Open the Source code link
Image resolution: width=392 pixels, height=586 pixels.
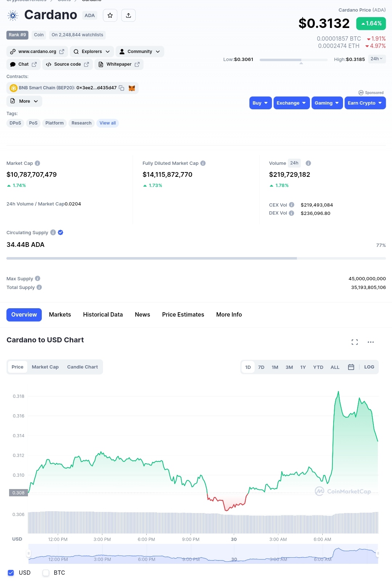tap(68, 64)
